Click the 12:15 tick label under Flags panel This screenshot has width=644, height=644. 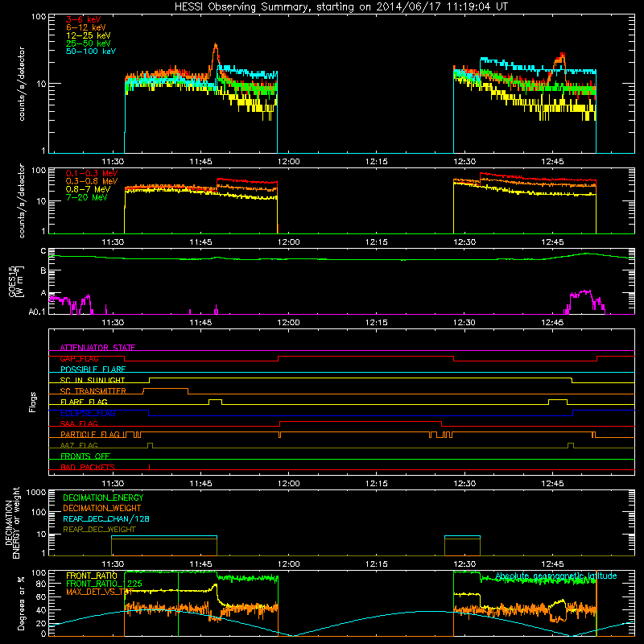(376, 484)
